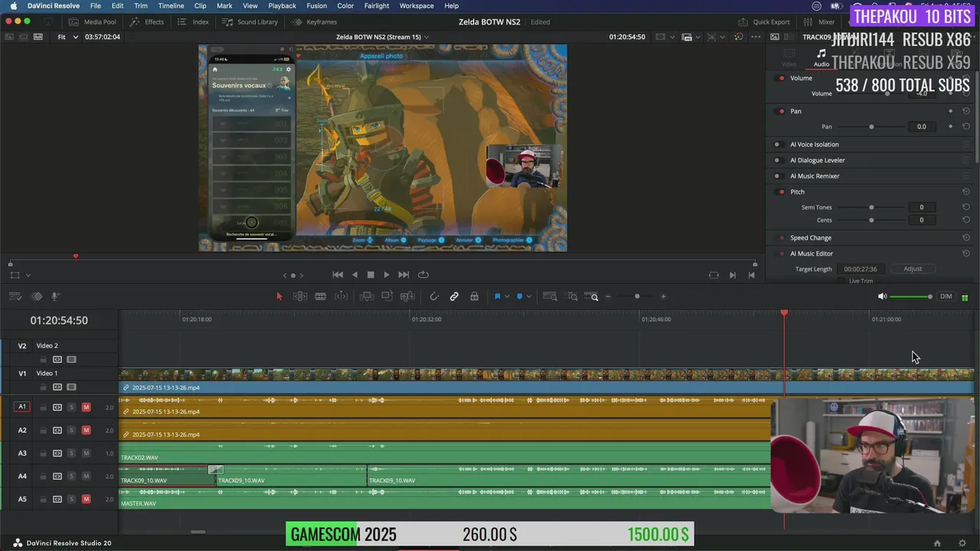Toggle the snapping magnet icon
This screenshot has width=980, height=551.
point(434,296)
